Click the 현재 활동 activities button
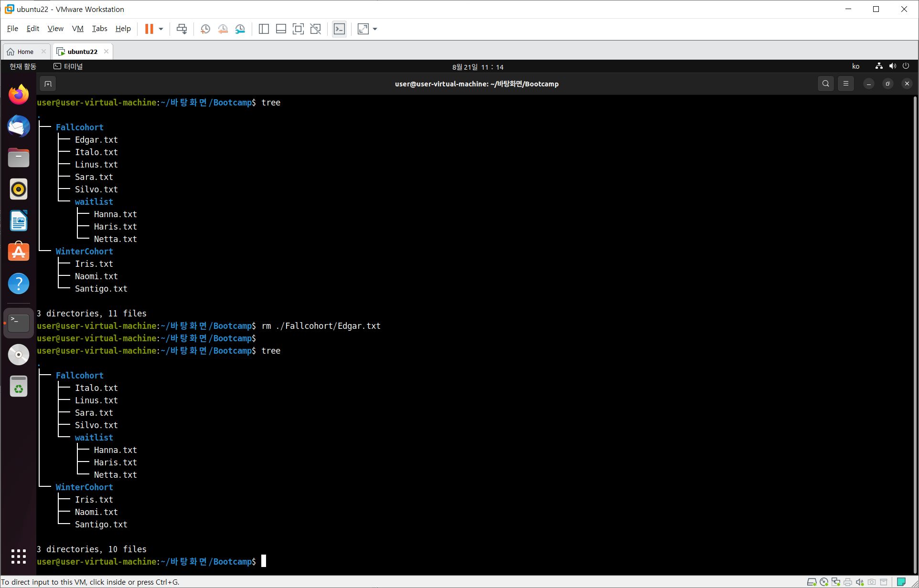The width and height of the screenshot is (919, 588). tap(23, 66)
